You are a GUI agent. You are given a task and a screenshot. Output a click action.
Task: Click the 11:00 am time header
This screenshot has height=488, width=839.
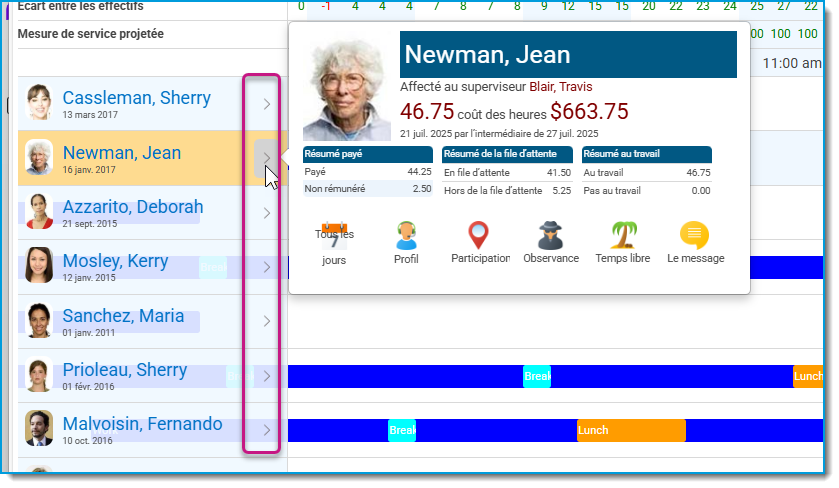pos(792,63)
